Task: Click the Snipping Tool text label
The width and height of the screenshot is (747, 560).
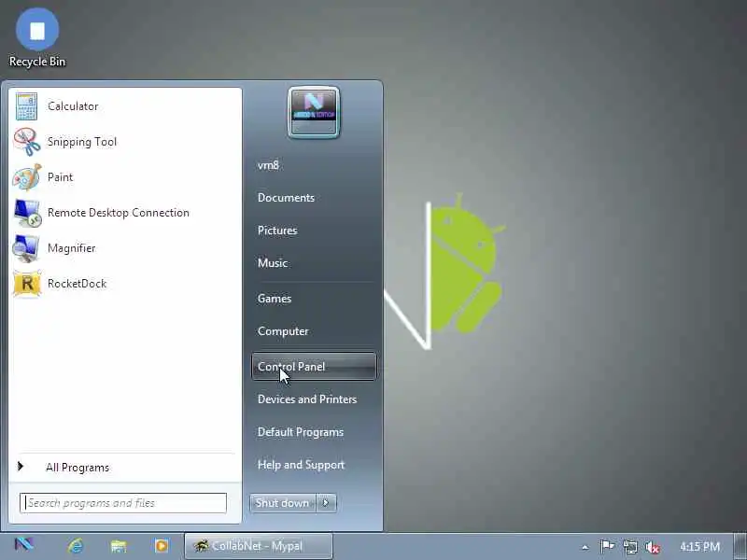Action: pos(82,142)
